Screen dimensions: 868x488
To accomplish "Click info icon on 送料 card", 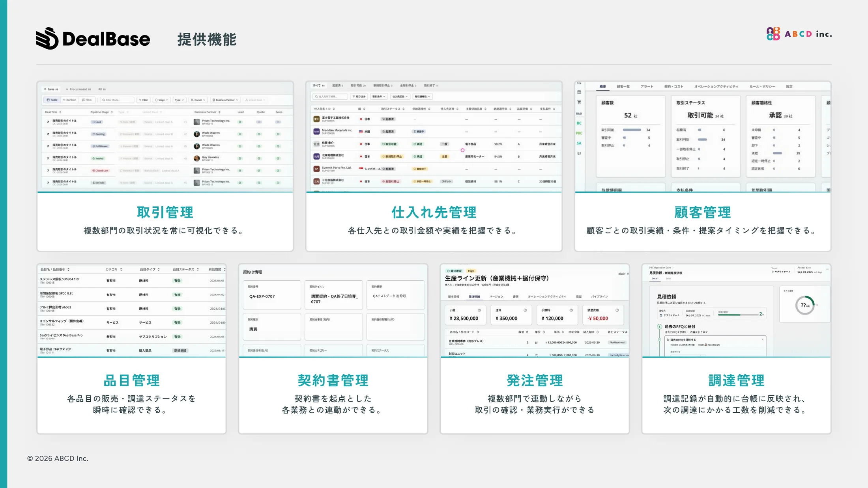I will pyautogui.click(x=525, y=310).
